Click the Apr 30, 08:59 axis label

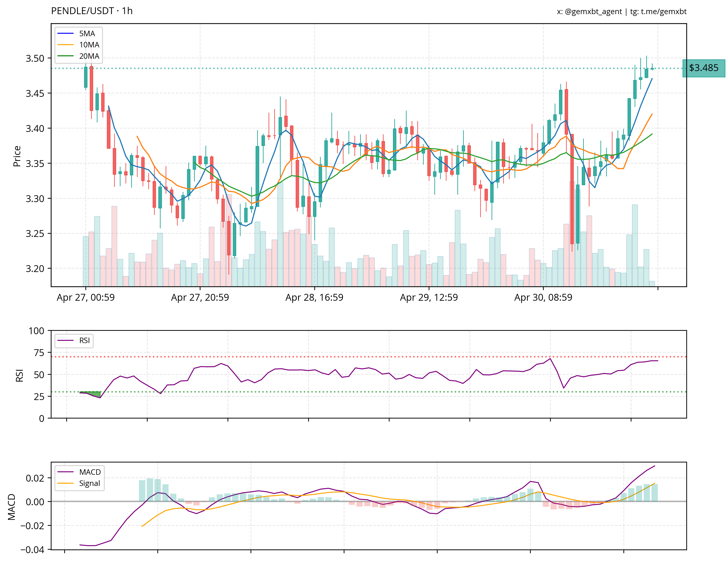click(x=543, y=297)
